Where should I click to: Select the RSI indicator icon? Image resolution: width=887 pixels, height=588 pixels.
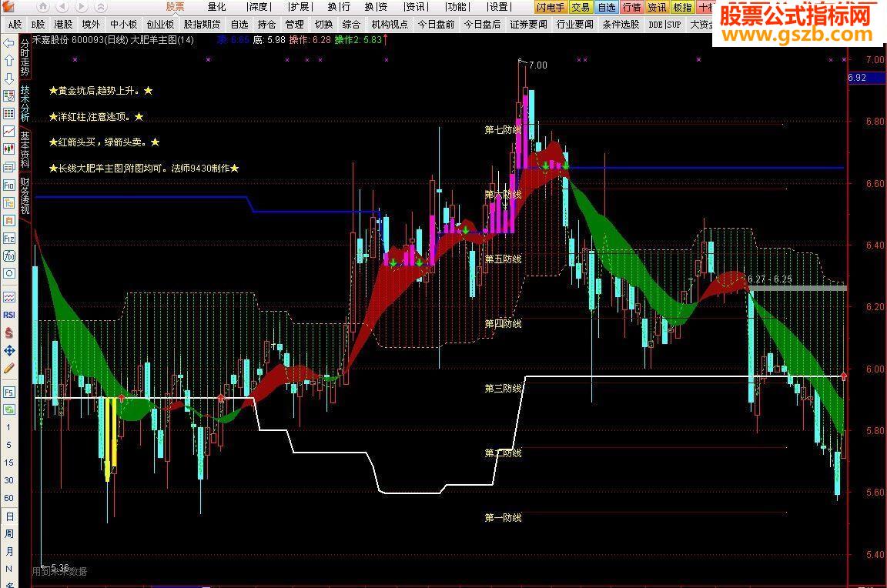[9, 315]
